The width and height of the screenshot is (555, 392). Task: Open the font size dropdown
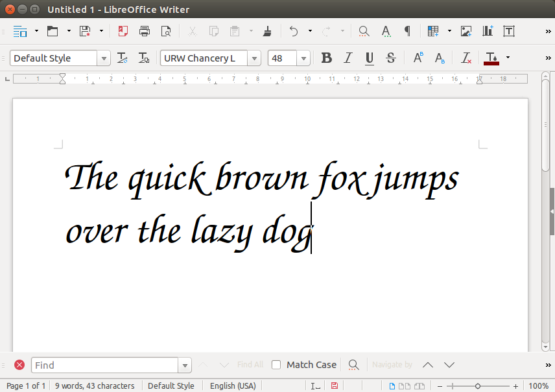click(303, 58)
